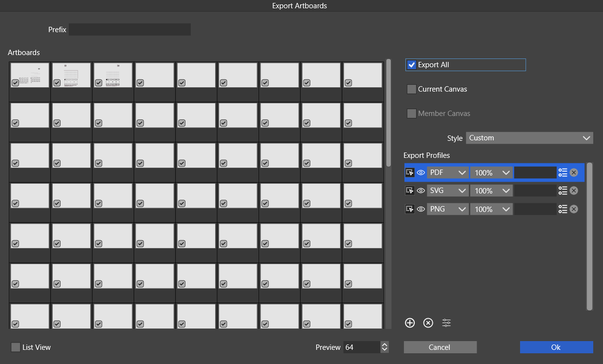Remove the SVG export profile row
Screen dimensions: 603x364
[x=574, y=191]
